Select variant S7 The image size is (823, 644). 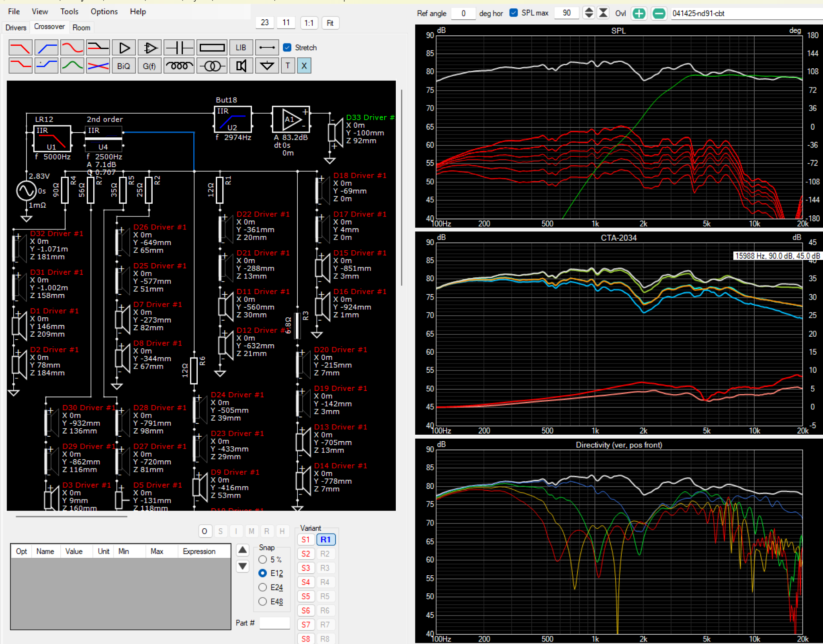coord(306,625)
